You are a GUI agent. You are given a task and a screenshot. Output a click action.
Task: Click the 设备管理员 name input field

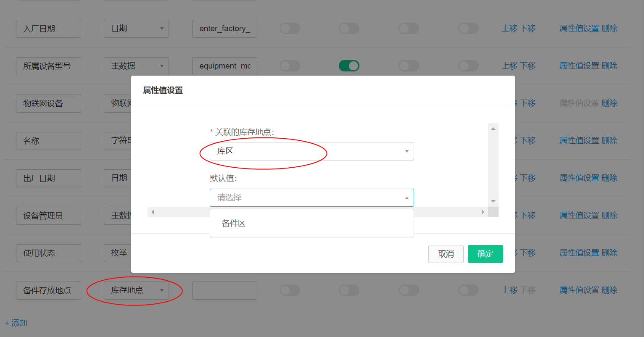click(48, 216)
